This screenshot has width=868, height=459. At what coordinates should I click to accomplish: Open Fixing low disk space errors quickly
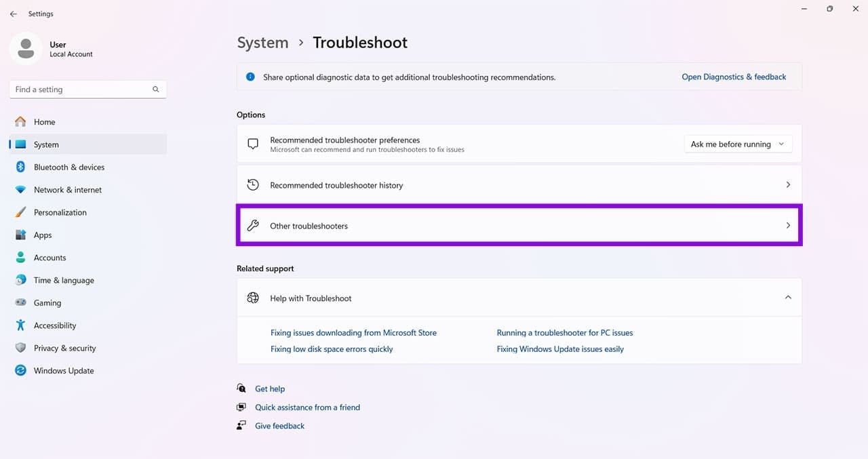(x=332, y=349)
